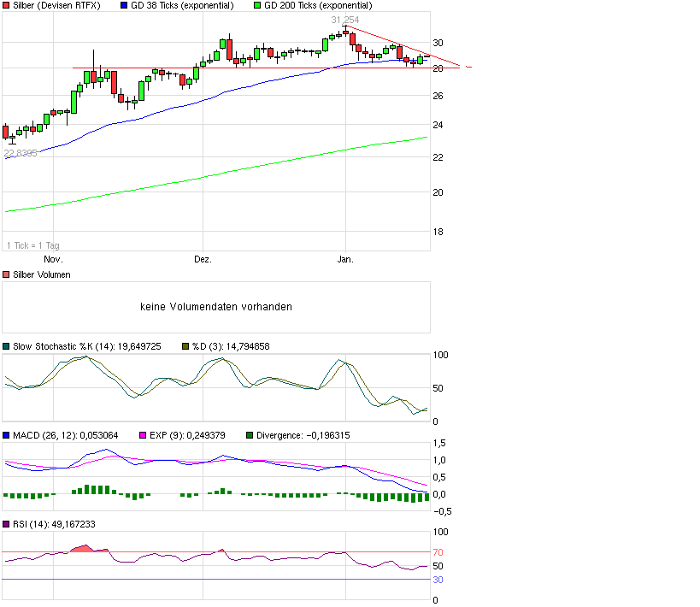Viewport: 700px width, 607px height.
Task: Click the green Divergence legend swatch
Action: pyautogui.click(x=250, y=435)
